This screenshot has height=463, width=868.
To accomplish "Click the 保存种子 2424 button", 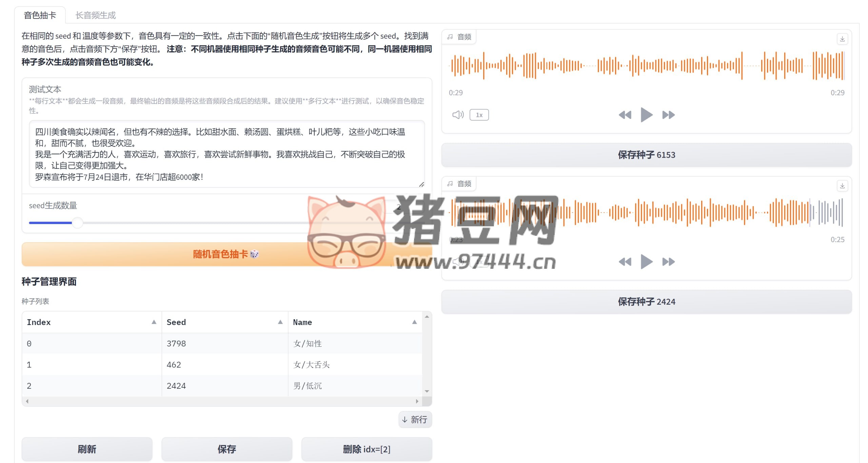I will tap(647, 302).
